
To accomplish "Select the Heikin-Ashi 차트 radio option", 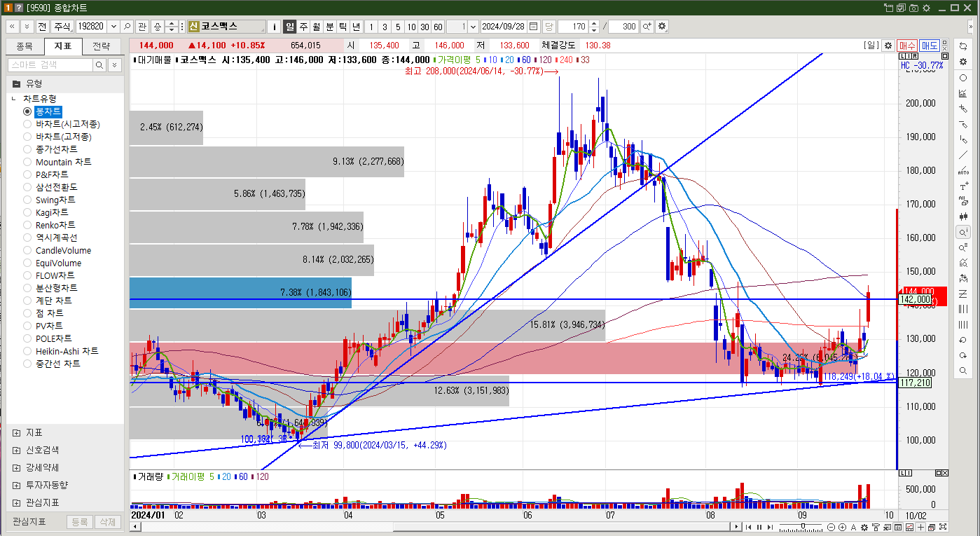I will 27,351.
